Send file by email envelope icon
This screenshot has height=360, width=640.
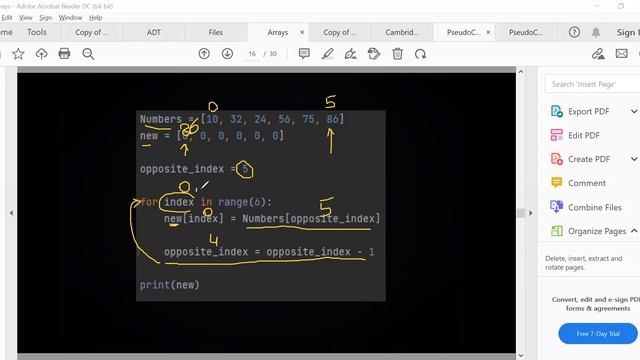[622, 53]
